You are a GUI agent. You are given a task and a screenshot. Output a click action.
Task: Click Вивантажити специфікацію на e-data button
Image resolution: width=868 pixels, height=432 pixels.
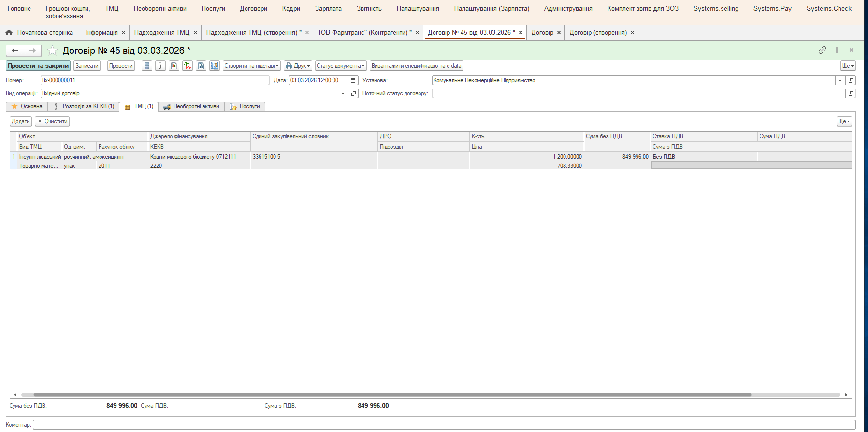tap(417, 66)
